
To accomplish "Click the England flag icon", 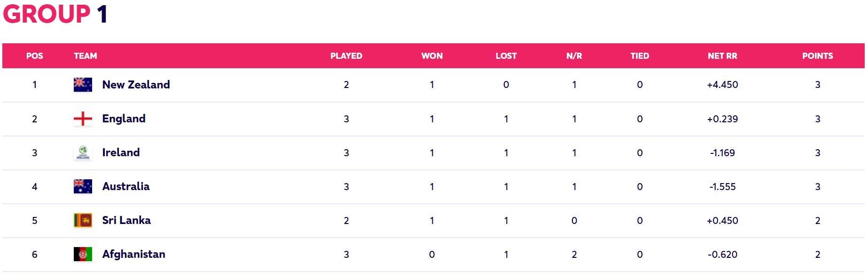I will pos(83,119).
